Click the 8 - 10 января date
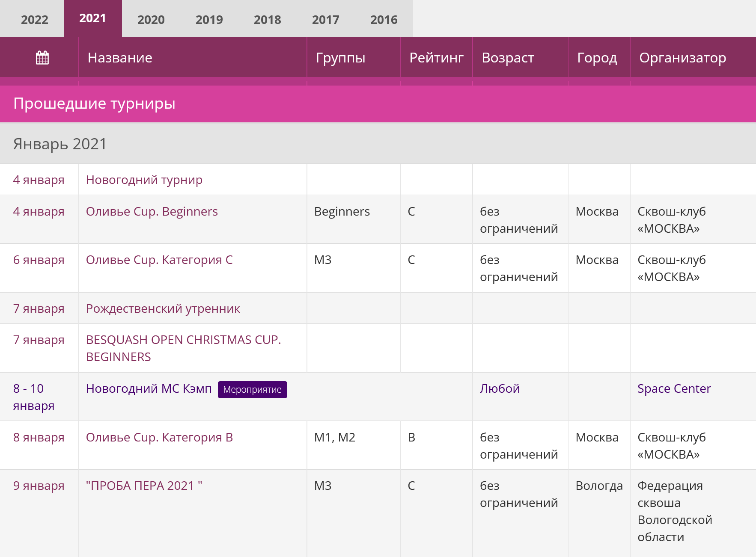756x557 pixels. point(34,397)
